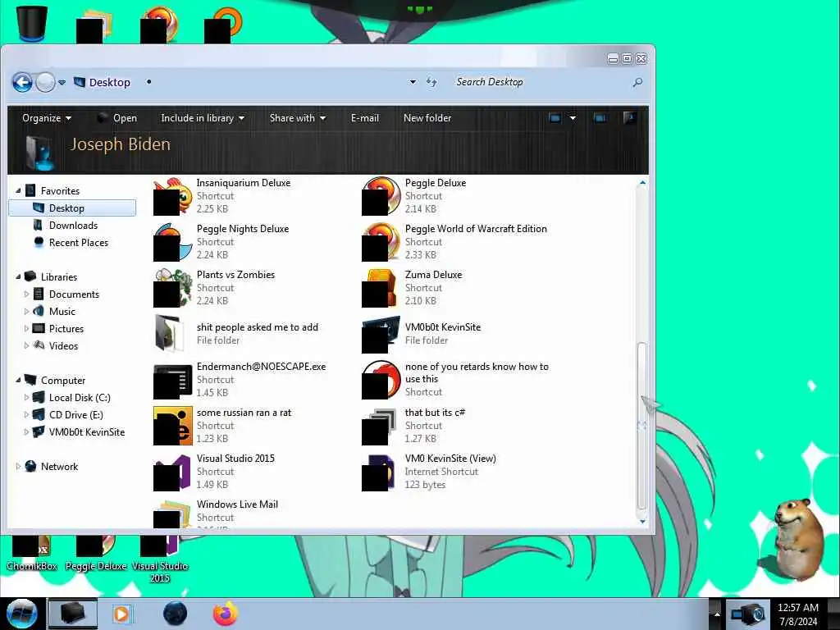This screenshot has width=840, height=630.
Task: Collapse the Computer group
Action: (18, 380)
